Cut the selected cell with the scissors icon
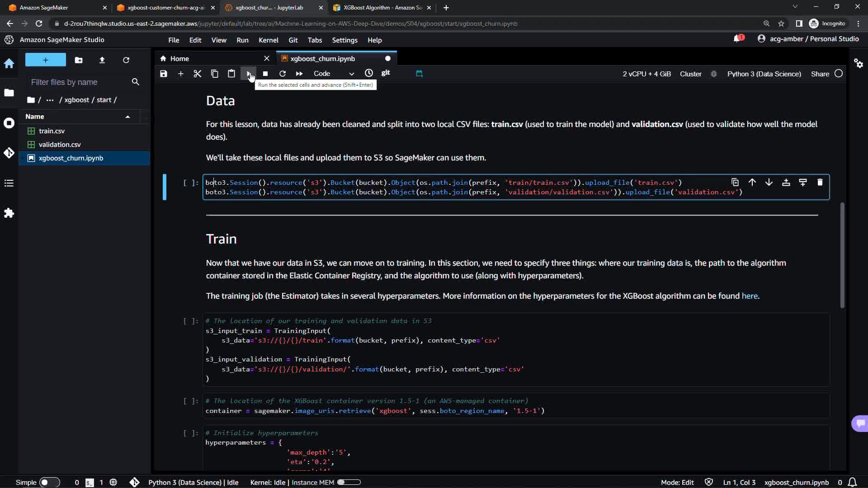The image size is (868, 488). click(x=198, y=74)
